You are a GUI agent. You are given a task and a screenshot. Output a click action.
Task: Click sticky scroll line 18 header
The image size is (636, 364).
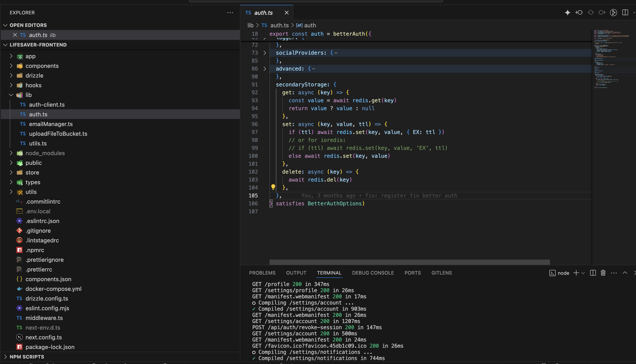[x=416, y=34]
